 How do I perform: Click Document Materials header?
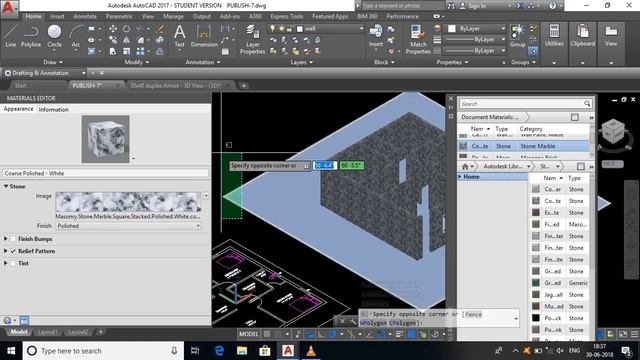(490, 117)
